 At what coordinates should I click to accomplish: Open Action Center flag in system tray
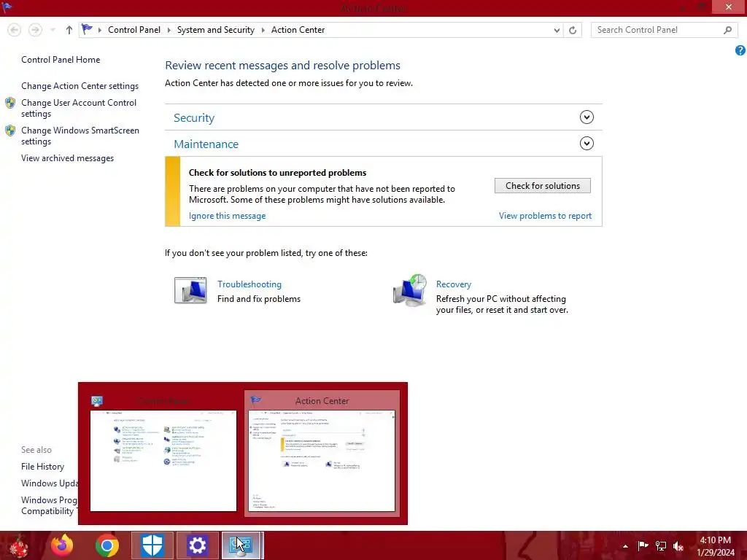coord(643,545)
